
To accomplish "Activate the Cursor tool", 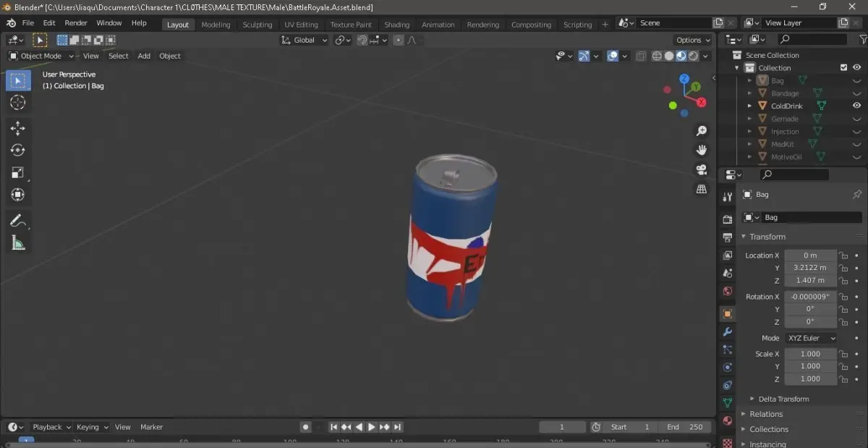I will click(x=18, y=103).
